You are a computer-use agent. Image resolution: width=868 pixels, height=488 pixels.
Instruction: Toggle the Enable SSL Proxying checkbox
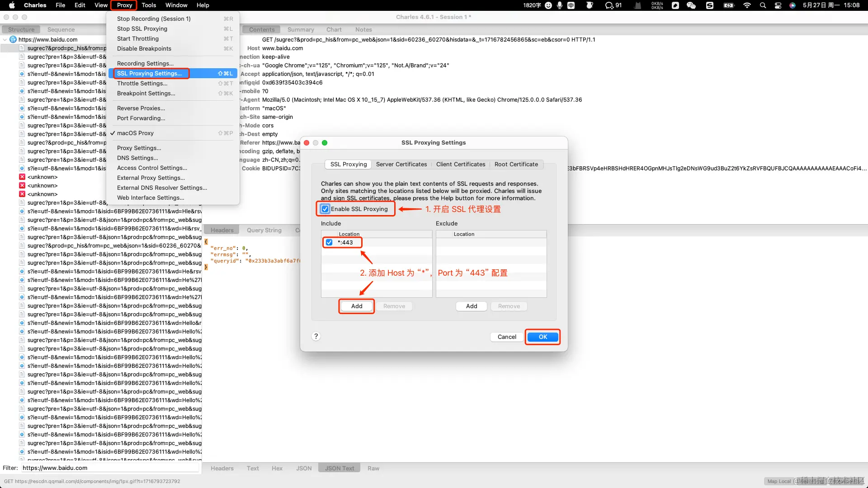(325, 209)
